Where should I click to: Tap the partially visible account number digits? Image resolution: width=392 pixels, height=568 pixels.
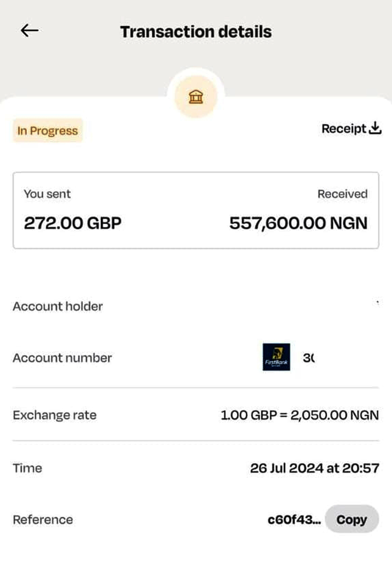click(309, 358)
